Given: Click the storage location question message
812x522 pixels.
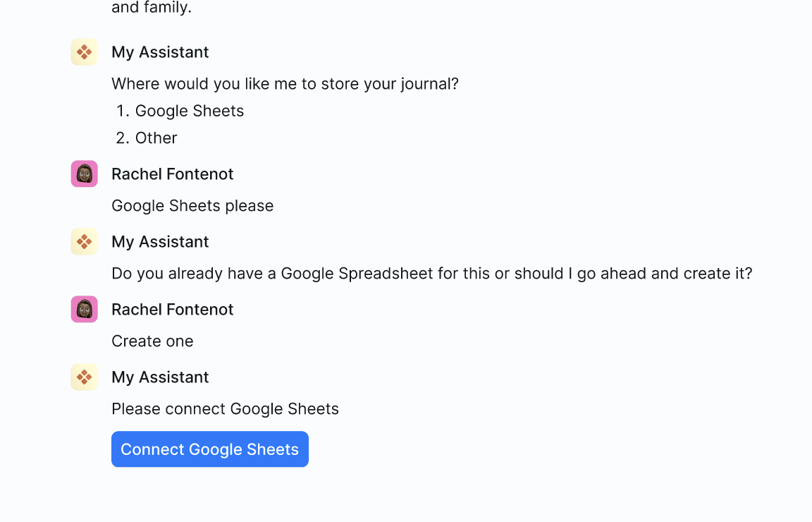Looking at the screenshot, I should [285, 83].
